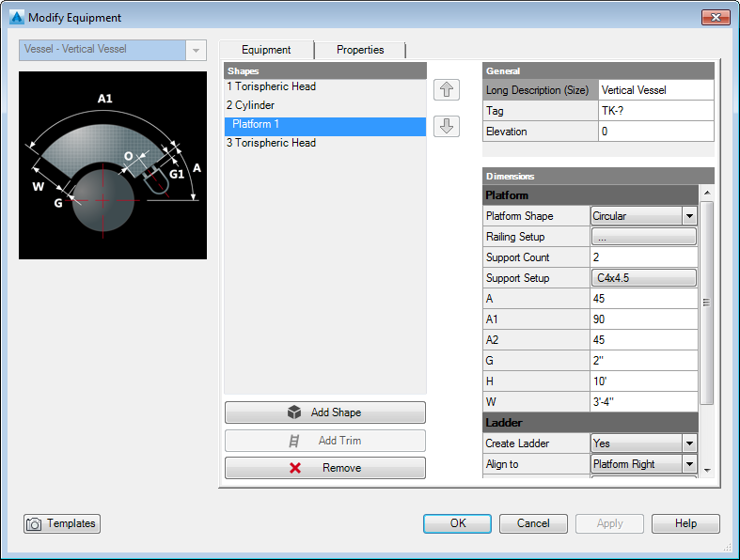Open the Platform Shape dropdown
Image resolution: width=740 pixels, height=560 pixels.
(689, 216)
